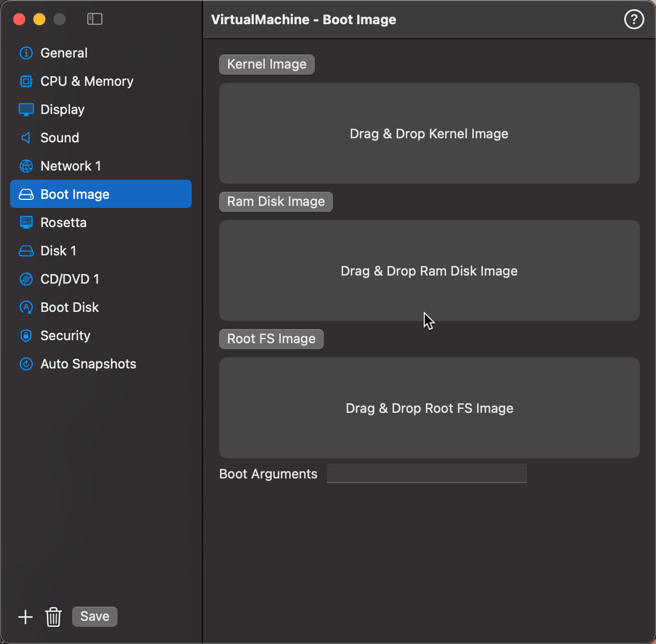The height and width of the screenshot is (644, 656).
Task: Toggle the sidebar visibility icon
Action: 95,19
